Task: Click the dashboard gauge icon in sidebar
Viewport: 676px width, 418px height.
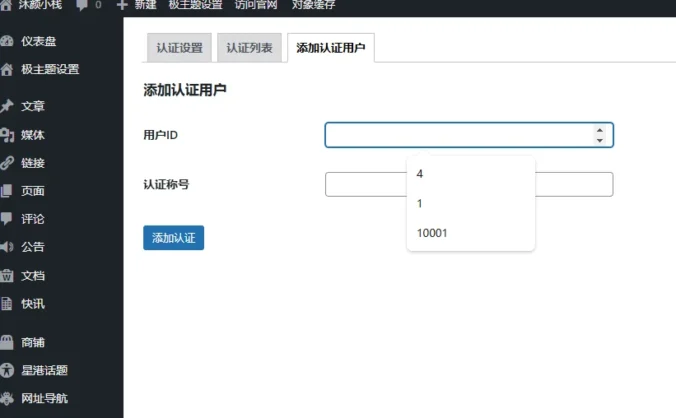Action: pos(8,42)
